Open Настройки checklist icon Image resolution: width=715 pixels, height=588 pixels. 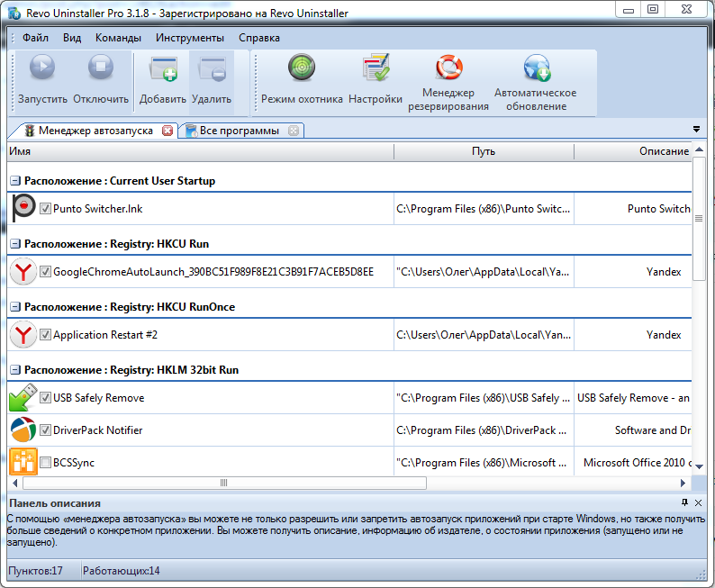coord(376,67)
